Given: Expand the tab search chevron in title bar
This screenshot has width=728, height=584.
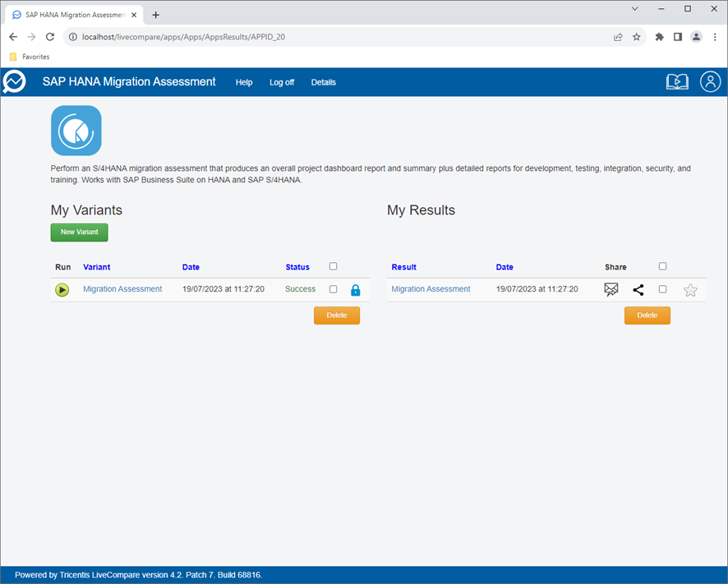Looking at the screenshot, I should pyautogui.click(x=634, y=8).
